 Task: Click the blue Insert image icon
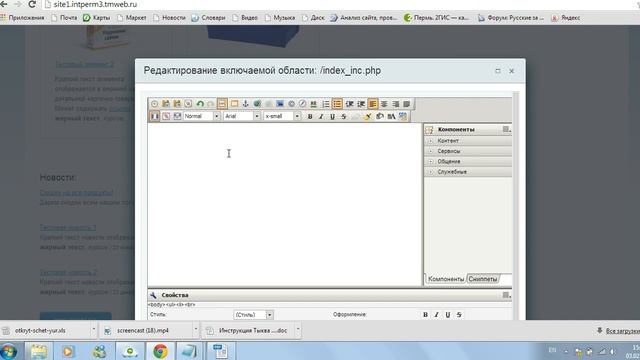pos(280,104)
